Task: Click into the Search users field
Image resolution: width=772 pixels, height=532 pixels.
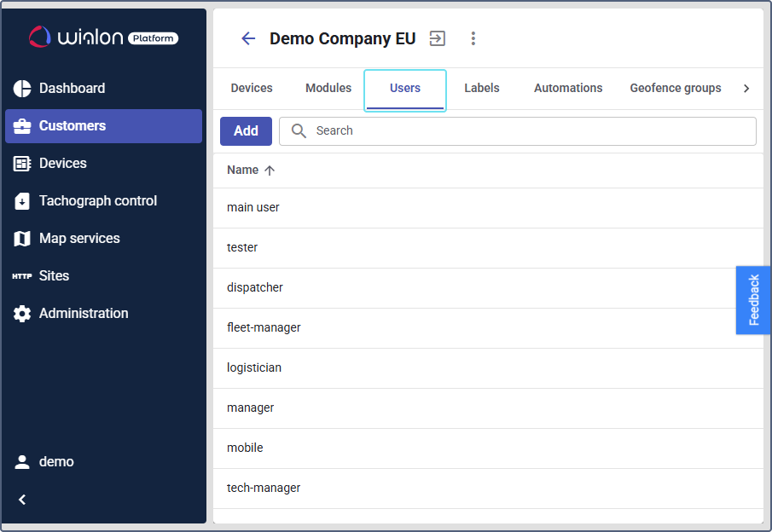Action: [x=529, y=130]
